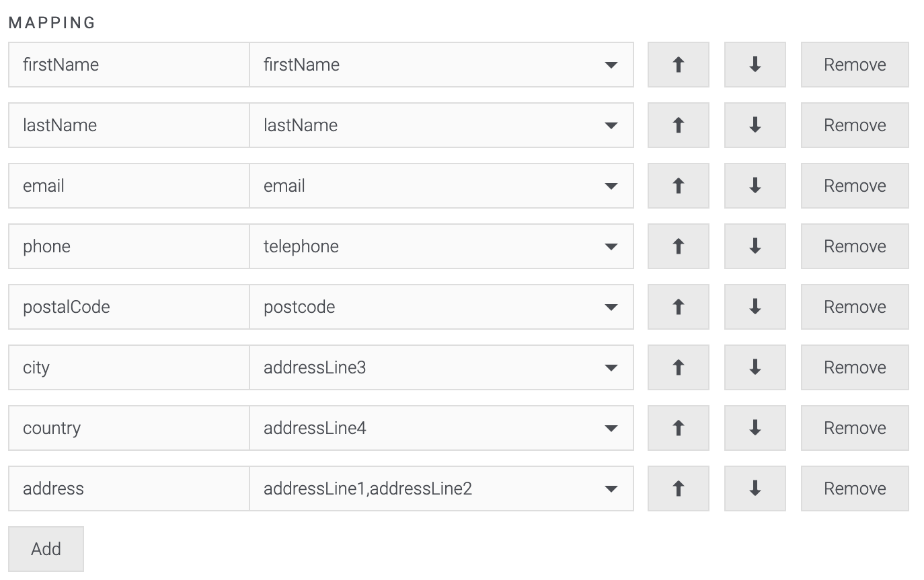Move the address row up
This screenshot has height=580, width=924.
click(x=678, y=488)
